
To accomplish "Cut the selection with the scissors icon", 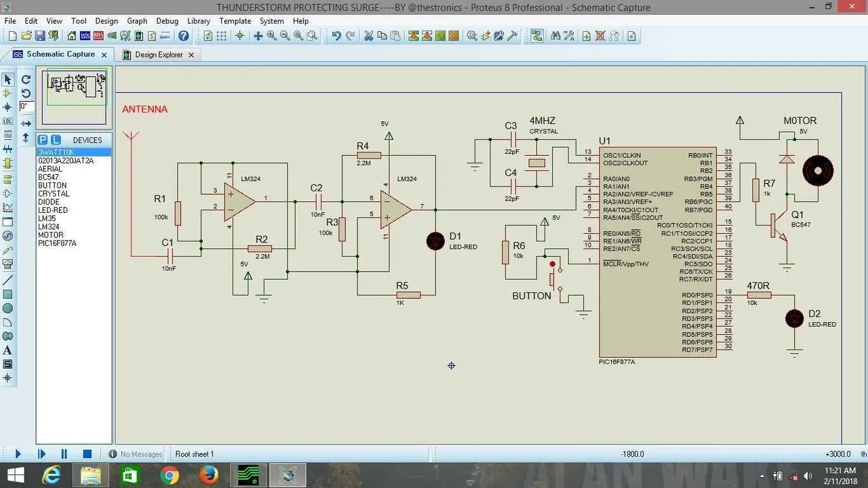I will 368,35.
